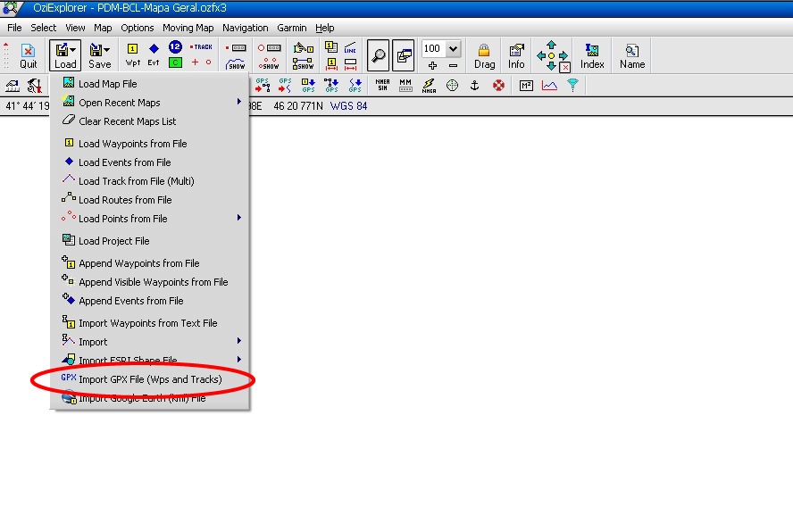
Task: Click the MM moving map control icon
Action: point(405,85)
